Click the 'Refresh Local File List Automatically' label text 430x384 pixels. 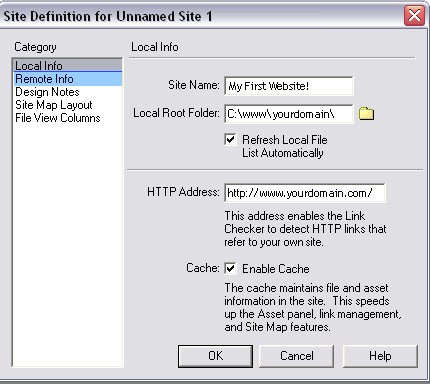[x=285, y=146]
